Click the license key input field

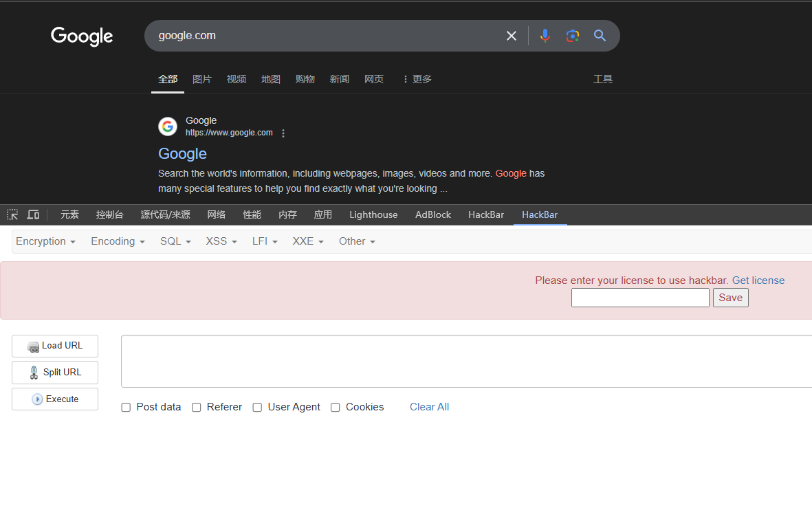click(x=640, y=298)
